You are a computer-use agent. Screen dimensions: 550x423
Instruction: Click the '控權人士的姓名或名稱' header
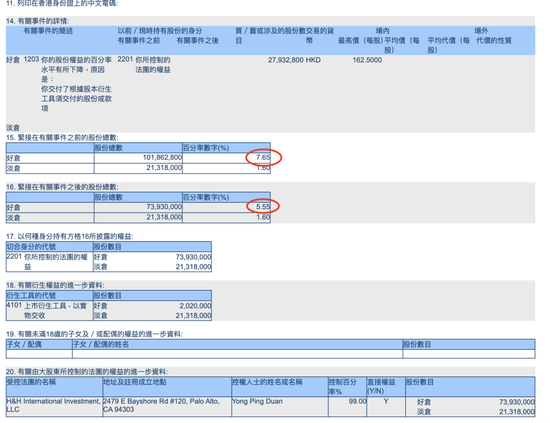(x=267, y=382)
